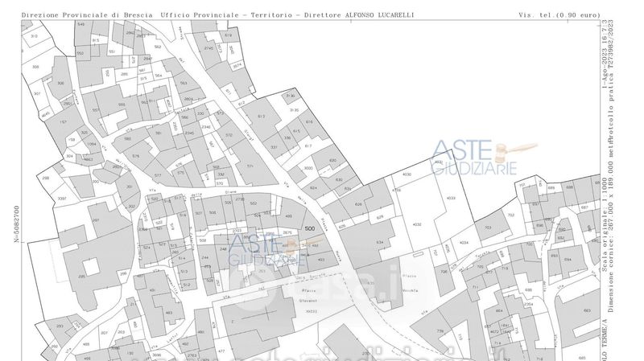The width and height of the screenshot is (644, 361).
Task: Select parcel 4033 on the map
Action: click(451, 198)
